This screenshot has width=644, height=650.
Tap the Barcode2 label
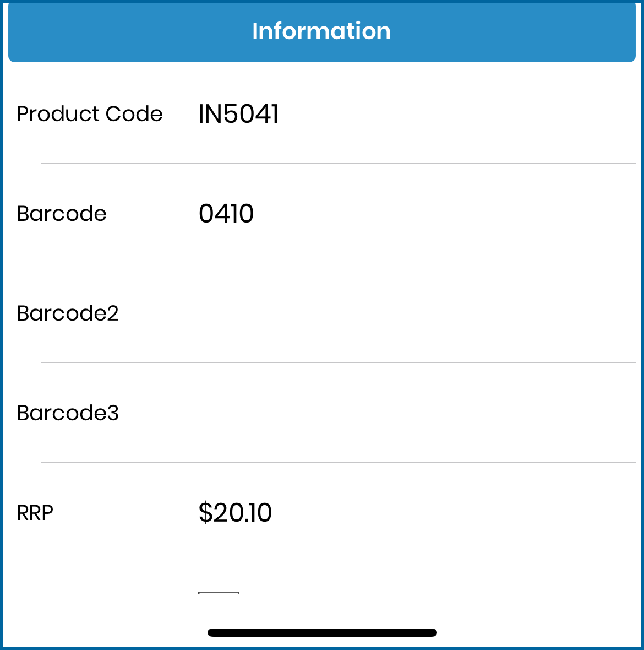[x=68, y=313]
